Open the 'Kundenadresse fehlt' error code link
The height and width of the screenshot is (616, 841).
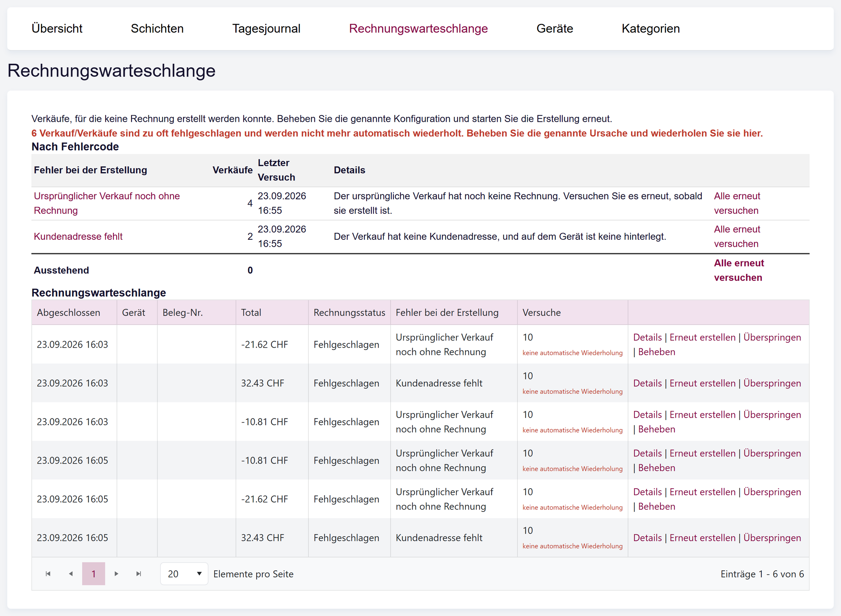click(78, 236)
